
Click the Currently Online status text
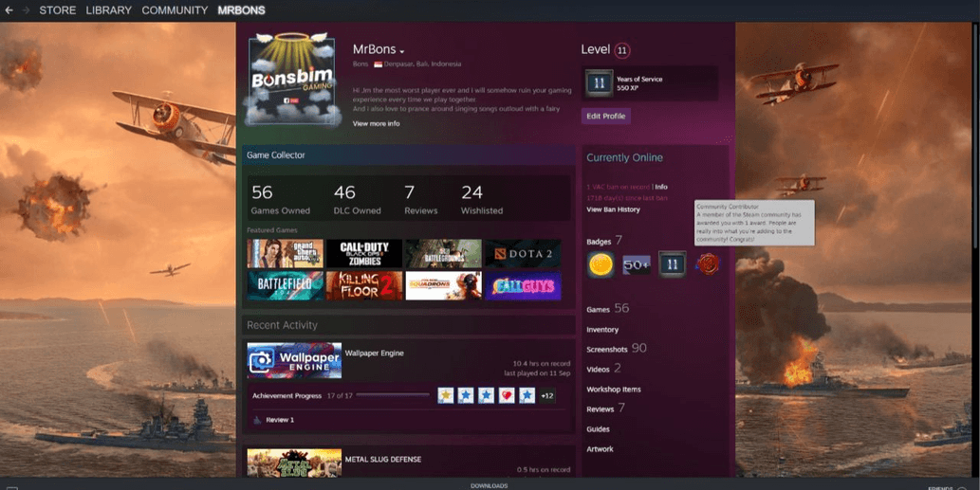624,158
